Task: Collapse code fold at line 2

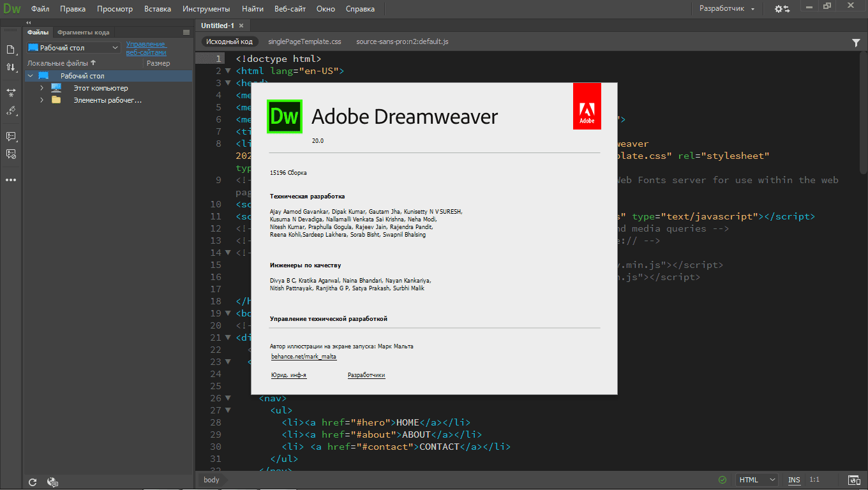Action: [x=228, y=71]
